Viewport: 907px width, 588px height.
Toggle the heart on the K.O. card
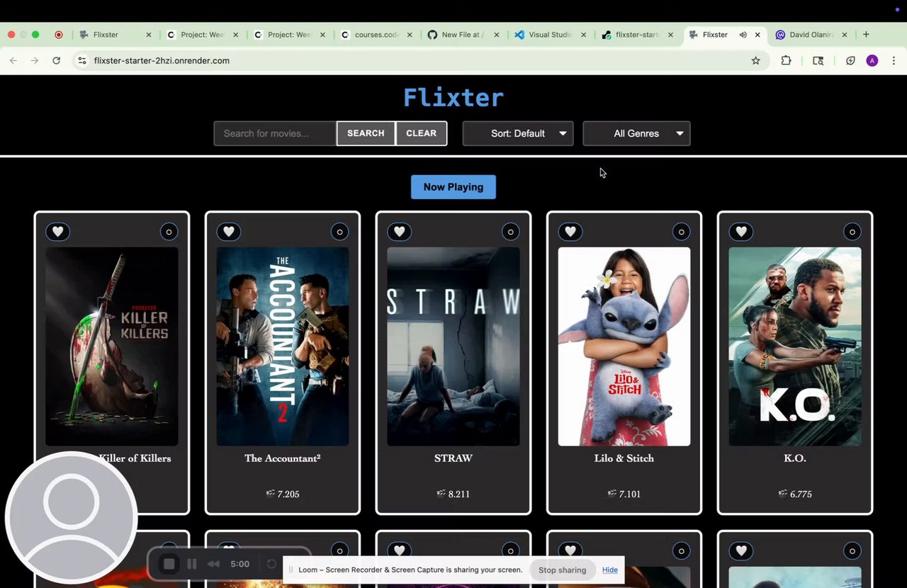tap(741, 232)
